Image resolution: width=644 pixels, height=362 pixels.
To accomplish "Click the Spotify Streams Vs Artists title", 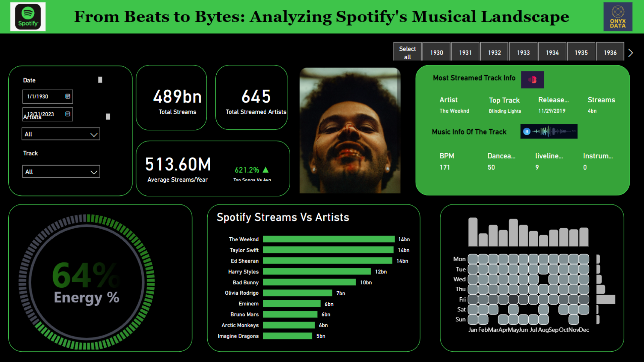I will 283,217.
